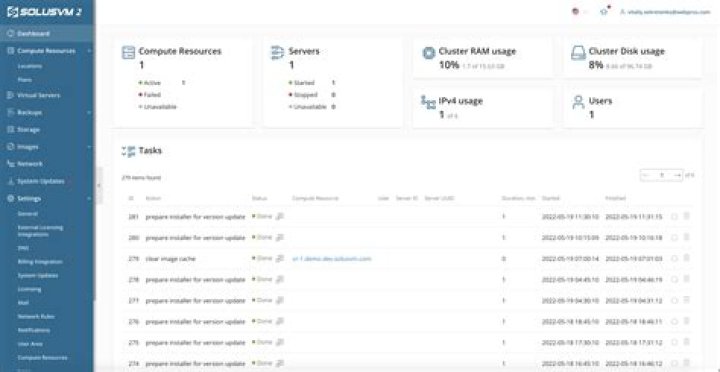
Task: Click the IPv4 usage network icon
Action: pyautogui.click(x=428, y=103)
